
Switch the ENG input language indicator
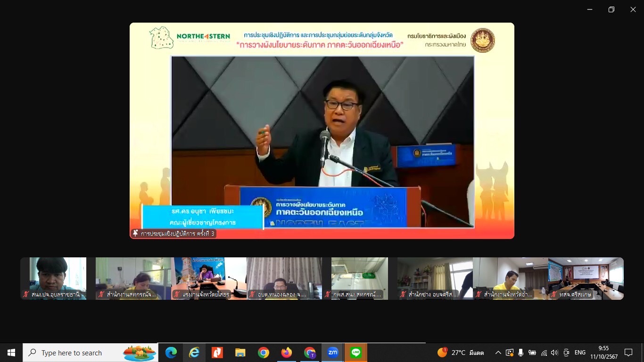(x=580, y=353)
